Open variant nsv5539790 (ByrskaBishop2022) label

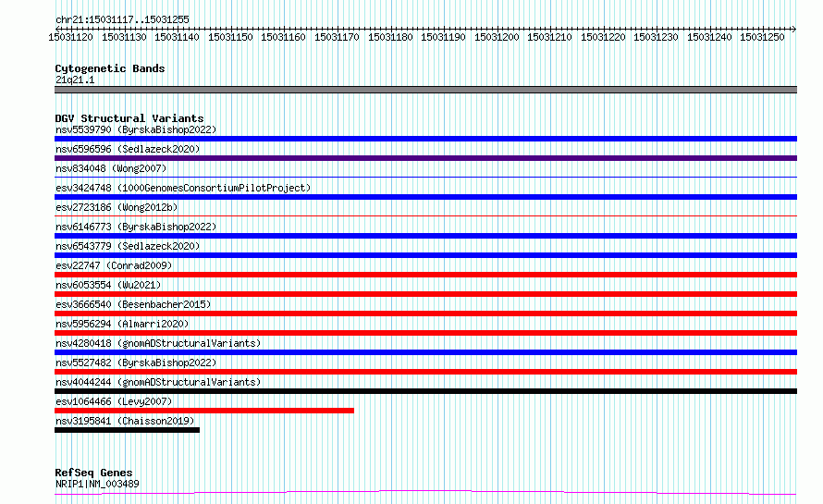(136, 129)
